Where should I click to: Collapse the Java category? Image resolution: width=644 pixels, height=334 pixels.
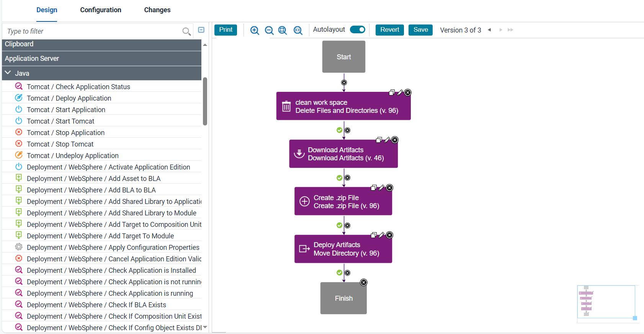(x=8, y=73)
